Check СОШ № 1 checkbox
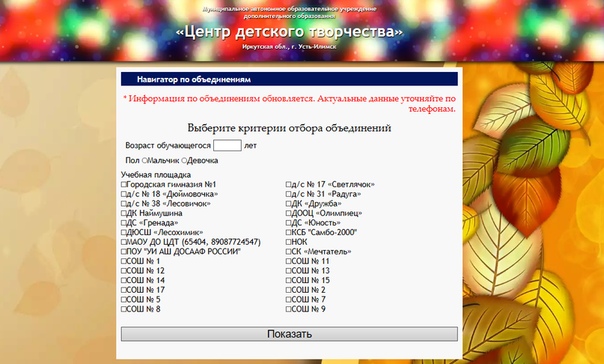Screen dimensions: 604x364 (x=124, y=261)
